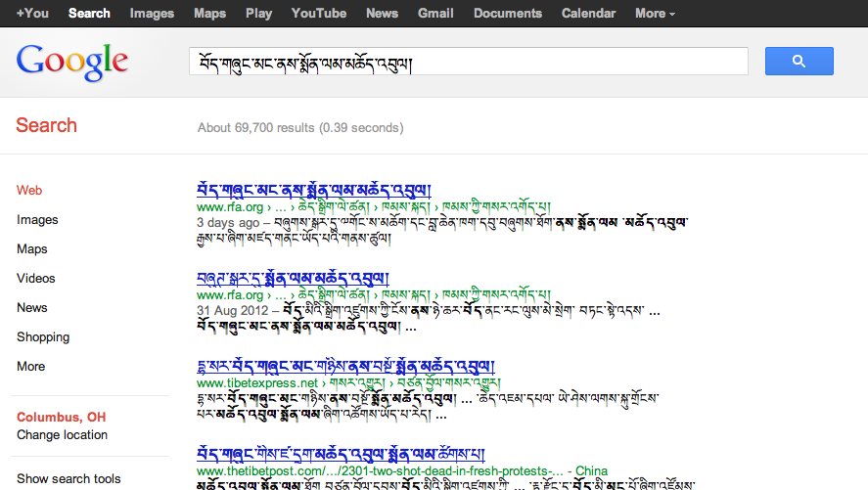The width and height of the screenshot is (868, 490).
Task: Click Change location link
Action: click(62, 434)
